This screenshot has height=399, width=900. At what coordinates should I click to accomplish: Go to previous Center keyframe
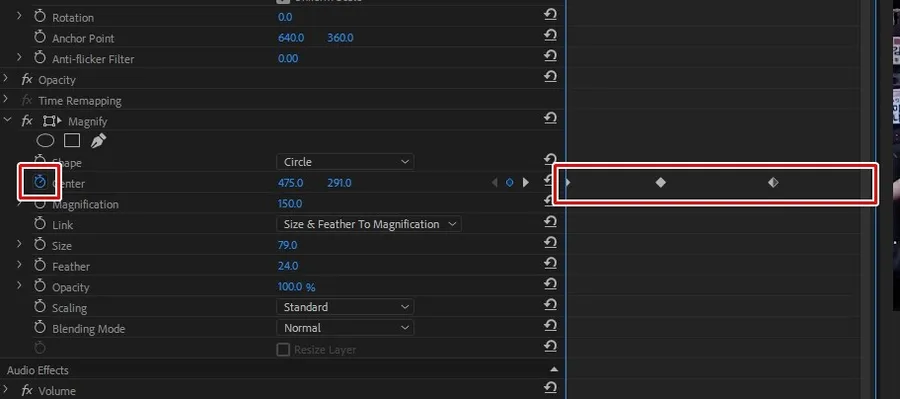(x=495, y=183)
